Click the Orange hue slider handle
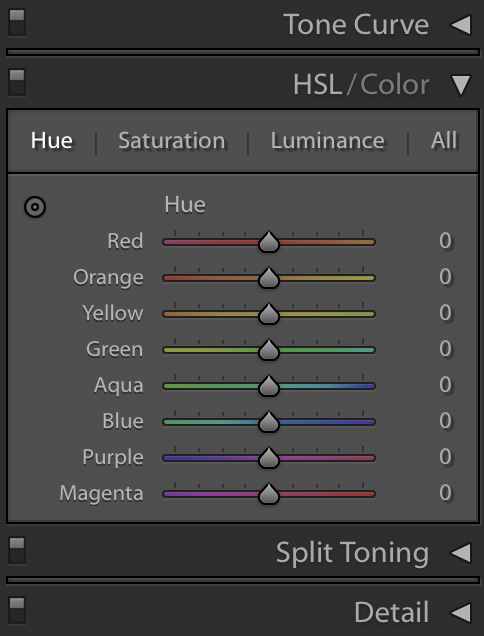This screenshot has width=484, height=636. click(x=269, y=278)
